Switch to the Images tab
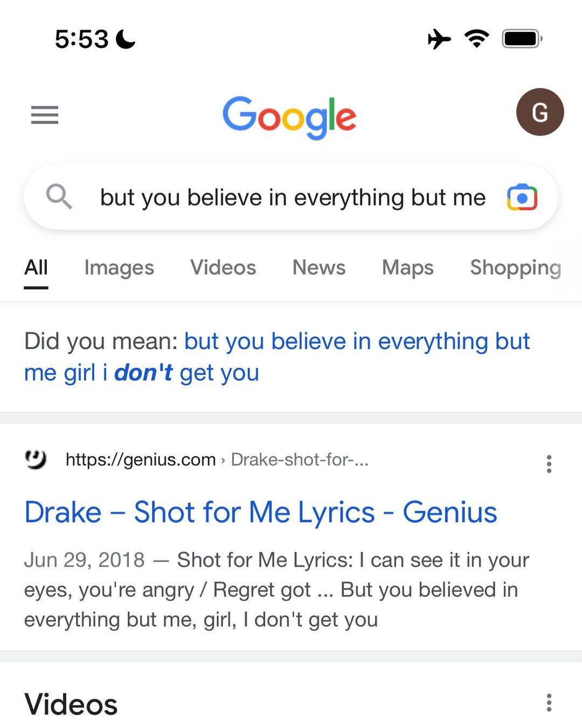The image size is (582, 728). [x=119, y=267]
